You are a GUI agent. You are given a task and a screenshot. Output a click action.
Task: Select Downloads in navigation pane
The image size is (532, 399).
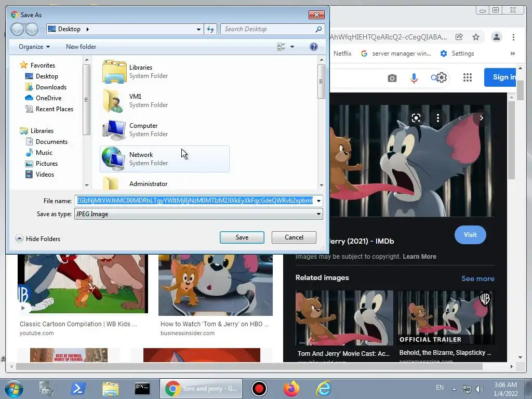pyautogui.click(x=46, y=87)
